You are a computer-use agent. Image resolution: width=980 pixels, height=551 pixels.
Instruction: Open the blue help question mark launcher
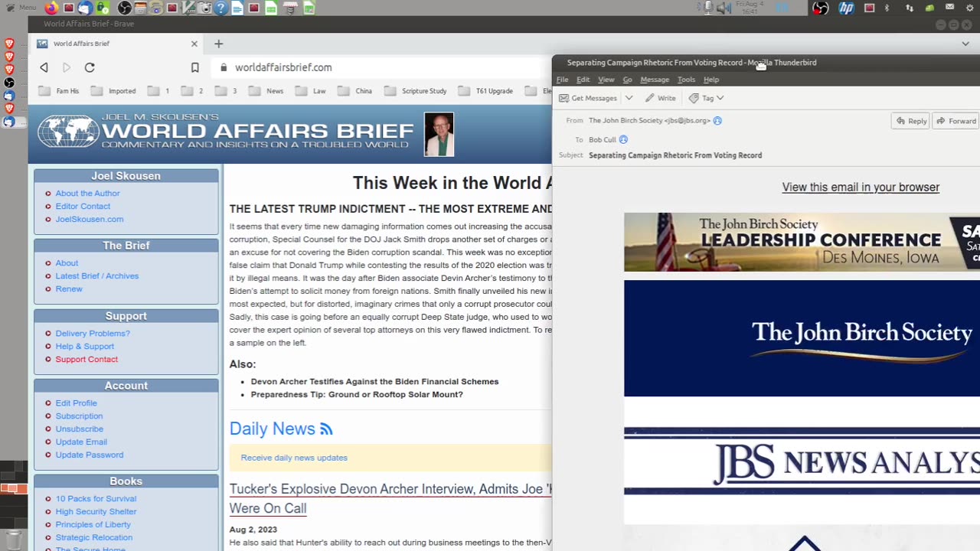click(x=220, y=8)
